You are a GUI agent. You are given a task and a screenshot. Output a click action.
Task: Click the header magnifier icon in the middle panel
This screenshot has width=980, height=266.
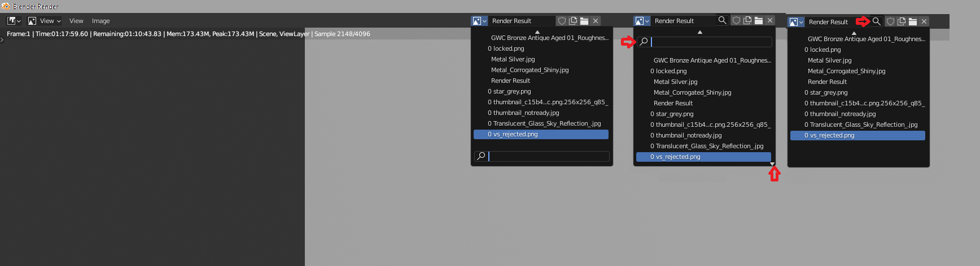pyautogui.click(x=722, y=21)
